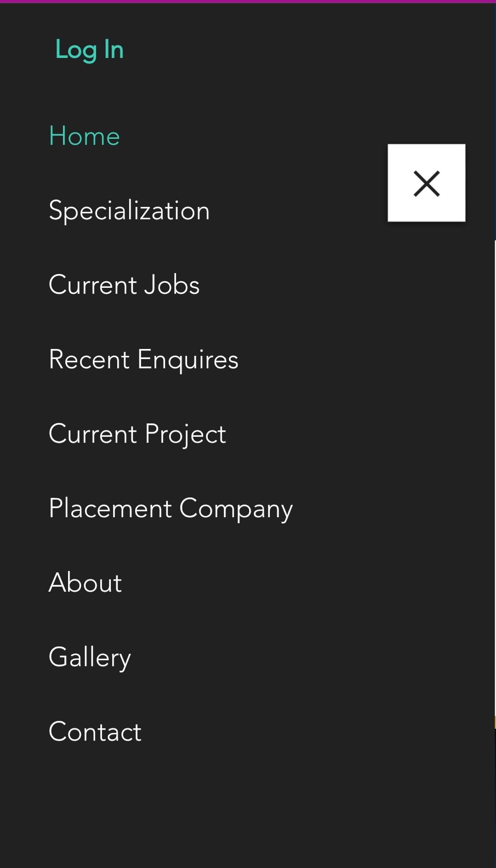Click the highlighted Home menu entry

[x=85, y=136]
